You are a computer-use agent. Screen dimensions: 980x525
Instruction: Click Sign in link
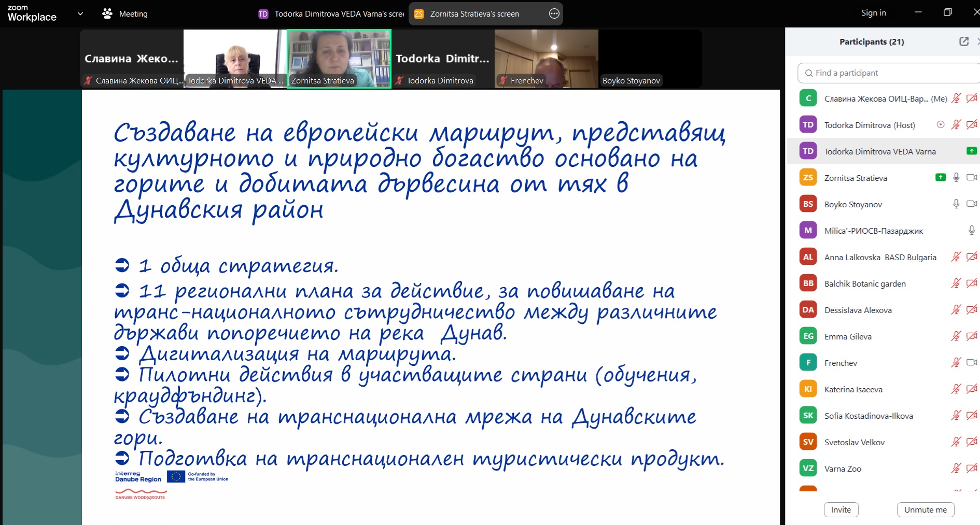click(x=873, y=13)
